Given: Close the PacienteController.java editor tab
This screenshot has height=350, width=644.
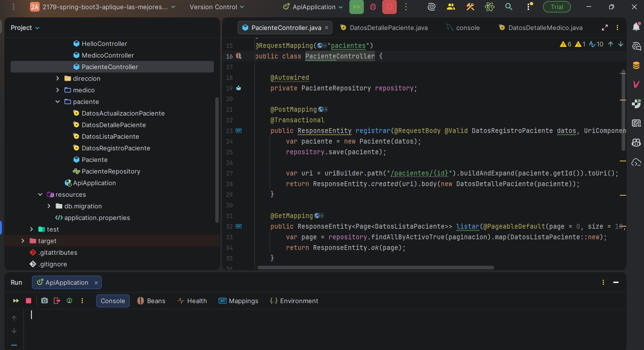Looking at the screenshot, I should coord(327,28).
